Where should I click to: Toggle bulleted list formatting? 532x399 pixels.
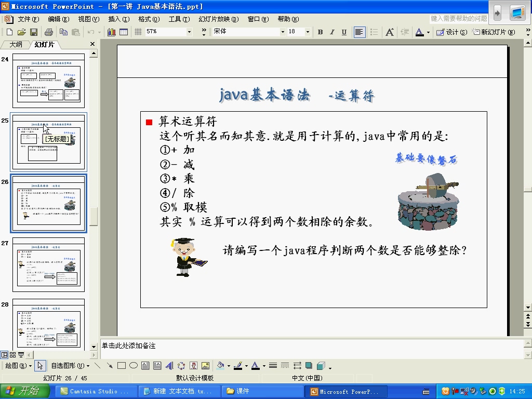(x=374, y=32)
